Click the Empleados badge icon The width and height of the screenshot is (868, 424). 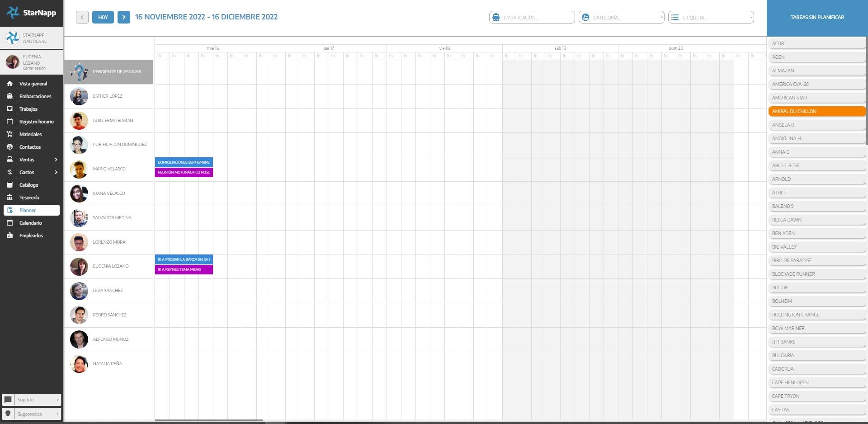[9, 236]
